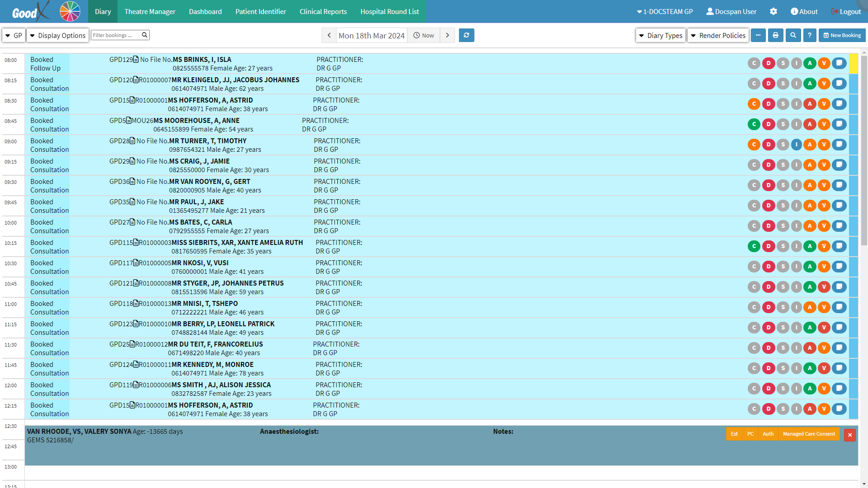Go to previous day arrow
868x488 pixels.
(329, 35)
